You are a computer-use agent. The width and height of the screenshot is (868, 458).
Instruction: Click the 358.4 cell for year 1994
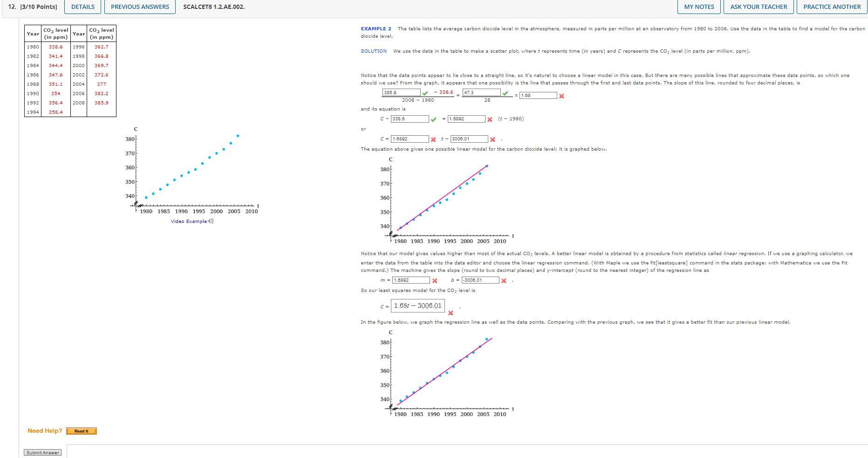coord(55,112)
